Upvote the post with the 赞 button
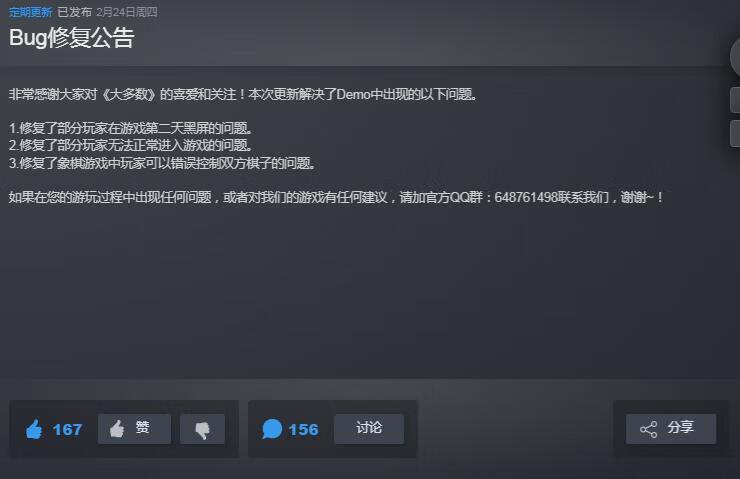The width and height of the screenshot is (740, 479). (x=135, y=429)
